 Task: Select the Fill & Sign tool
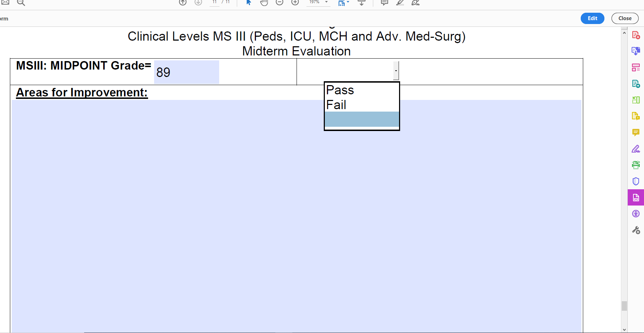click(636, 149)
